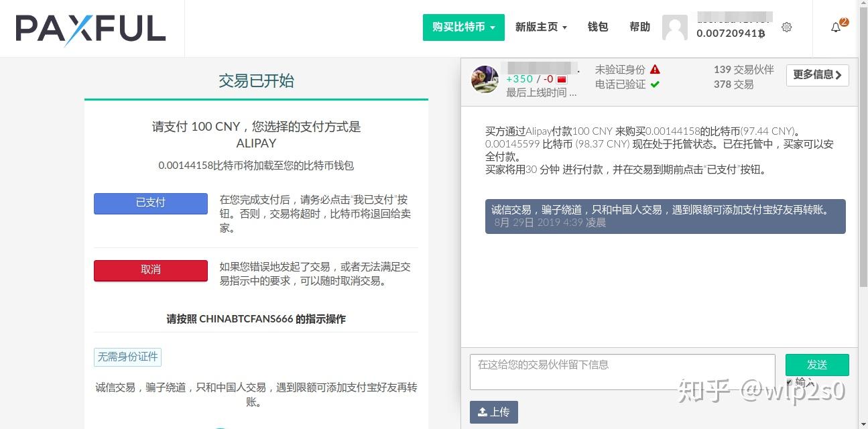
Task: Click the seller's circular profile avatar
Action: point(485,78)
